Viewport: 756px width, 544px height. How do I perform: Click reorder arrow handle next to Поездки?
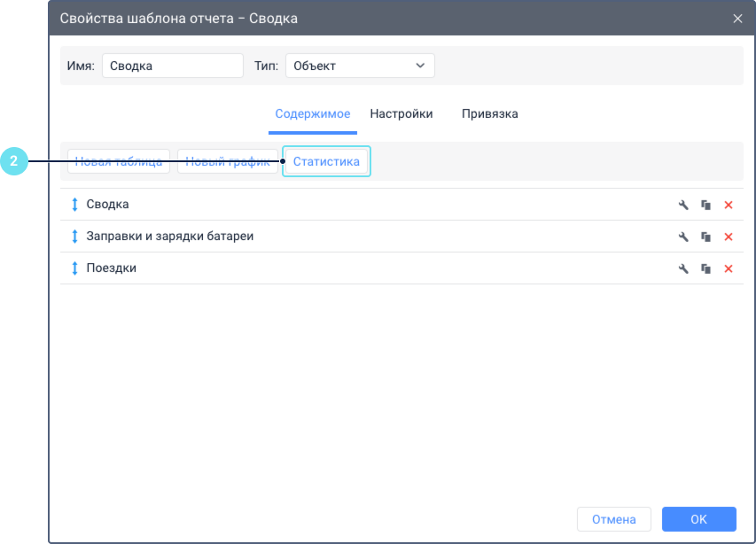(74, 268)
